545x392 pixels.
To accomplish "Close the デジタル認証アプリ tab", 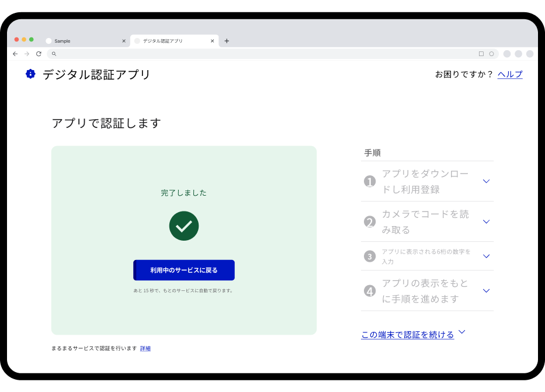I will [212, 41].
